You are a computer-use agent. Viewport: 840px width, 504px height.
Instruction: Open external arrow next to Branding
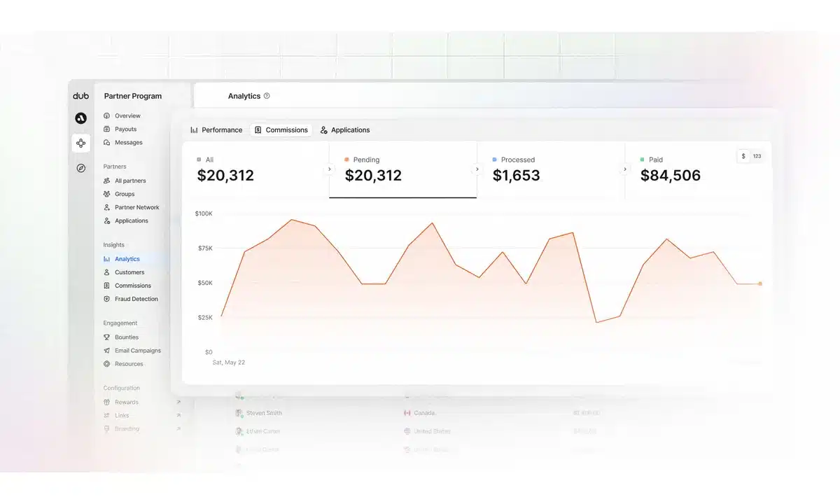(x=178, y=428)
